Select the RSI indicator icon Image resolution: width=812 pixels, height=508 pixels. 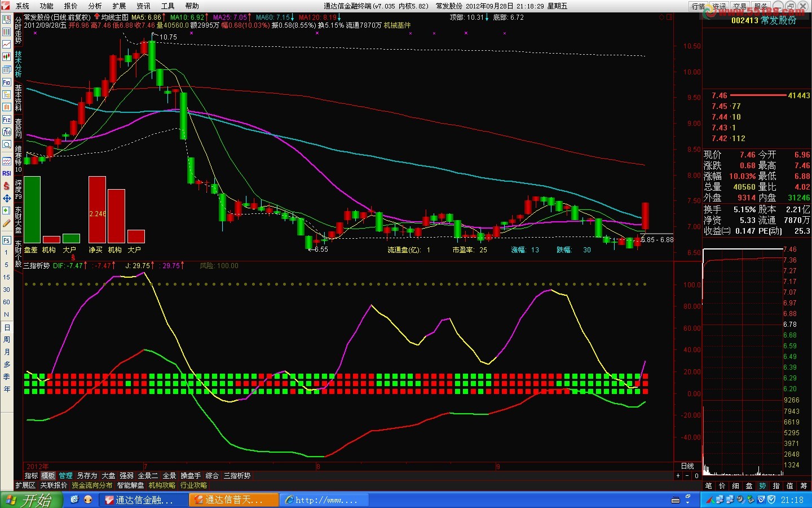pyautogui.click(x=7, y=173)
